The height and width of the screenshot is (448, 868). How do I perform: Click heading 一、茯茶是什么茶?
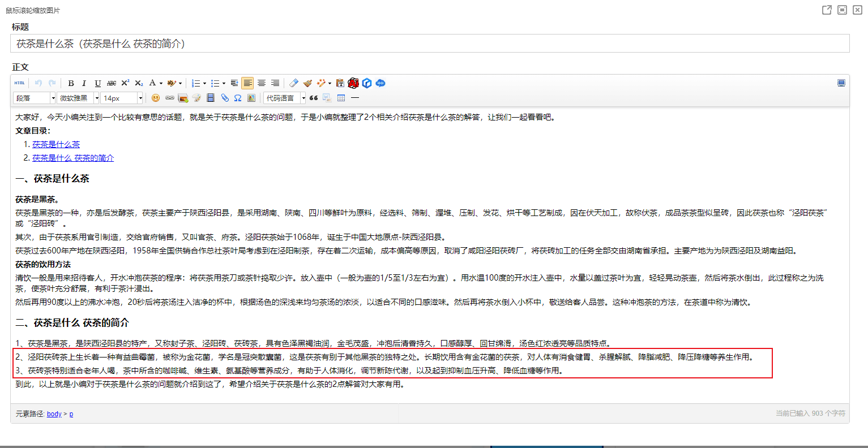coord(52,179)
